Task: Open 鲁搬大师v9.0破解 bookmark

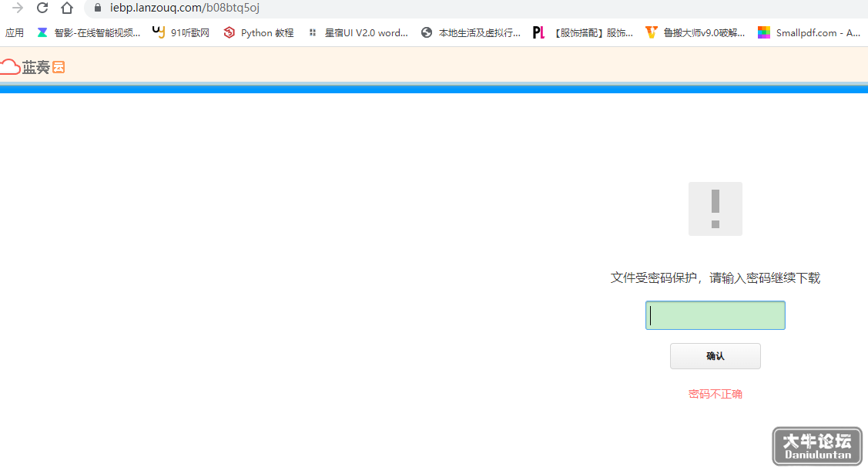Action: (x=695, y=32)
